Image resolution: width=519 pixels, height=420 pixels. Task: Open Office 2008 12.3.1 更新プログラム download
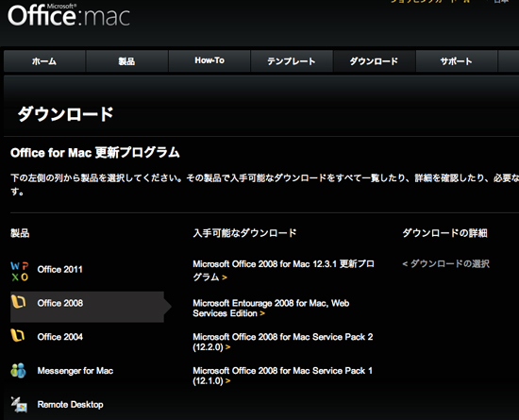[x=283, y=270]
